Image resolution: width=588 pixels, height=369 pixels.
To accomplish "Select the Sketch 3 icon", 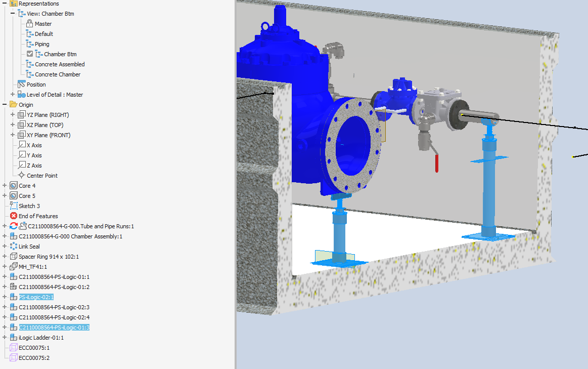I will pos(14,206).
